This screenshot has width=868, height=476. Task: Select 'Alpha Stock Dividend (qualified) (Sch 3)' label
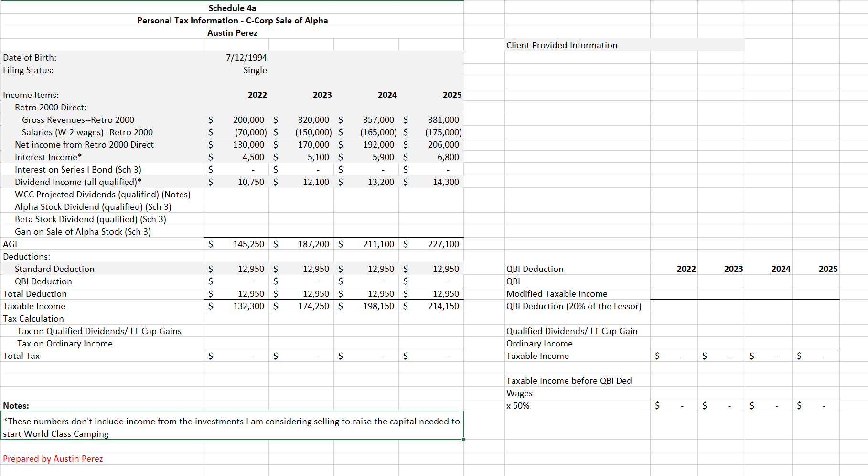point(93,206)
